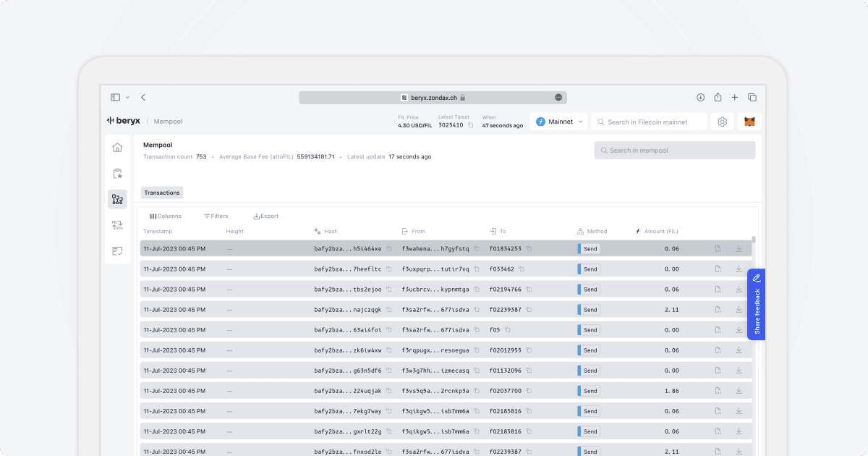
Task: Open the Filters options
Action: [216, 216]
